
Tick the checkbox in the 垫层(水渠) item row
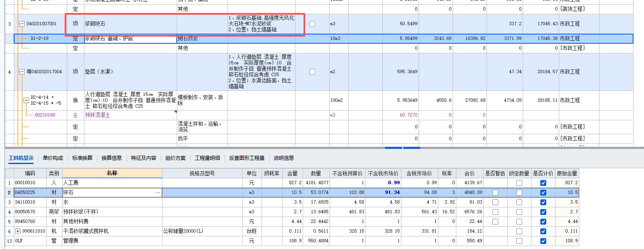312,72
